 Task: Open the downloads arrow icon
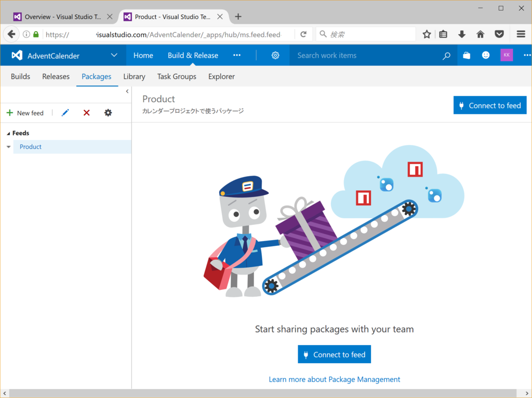(x=461, y=34)
